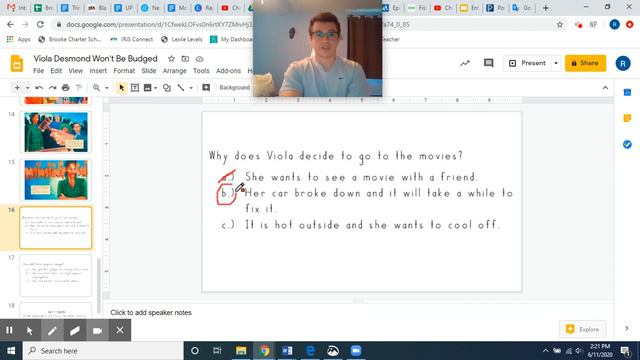The width and height of the screenshot is (640, 360).
Task: Click the yellow Share button
Action: [585, 63]
